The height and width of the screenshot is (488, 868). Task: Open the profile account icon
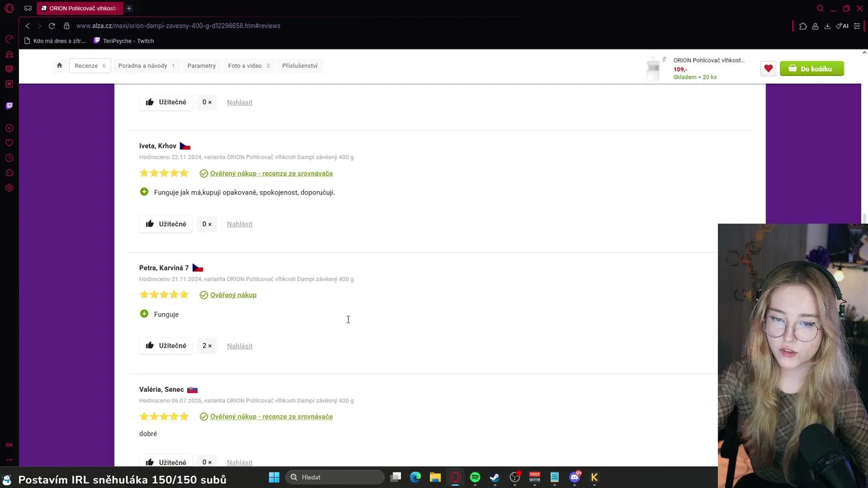815,26
